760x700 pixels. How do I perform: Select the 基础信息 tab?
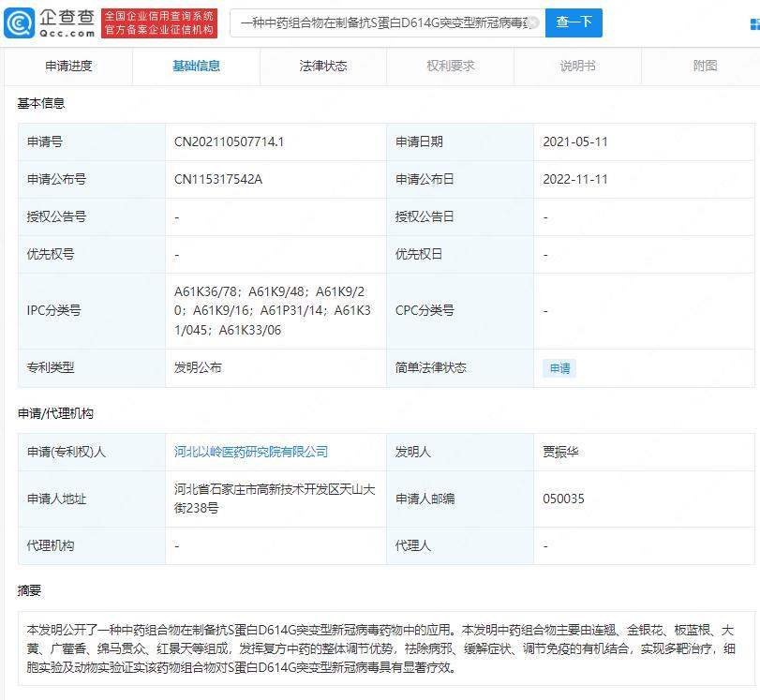[196, 66]
